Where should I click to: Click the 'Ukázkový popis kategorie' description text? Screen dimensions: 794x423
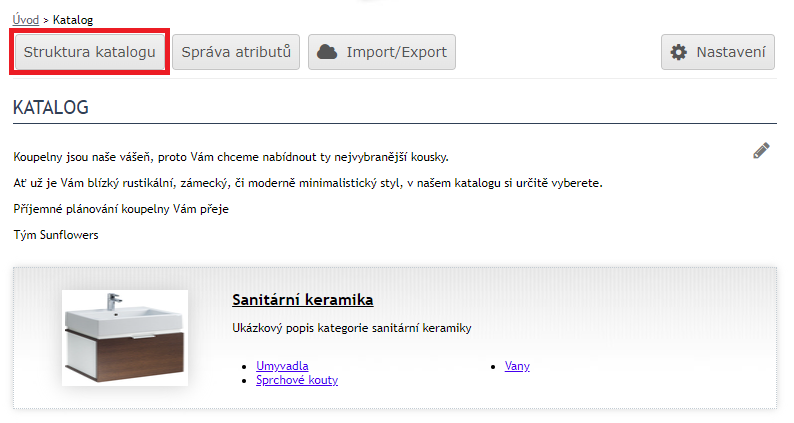click(351, 328)
